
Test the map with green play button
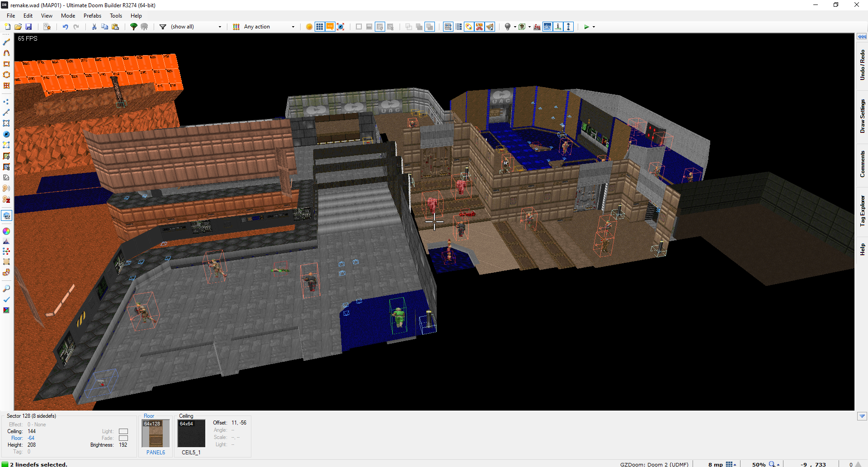click(586, 27)
